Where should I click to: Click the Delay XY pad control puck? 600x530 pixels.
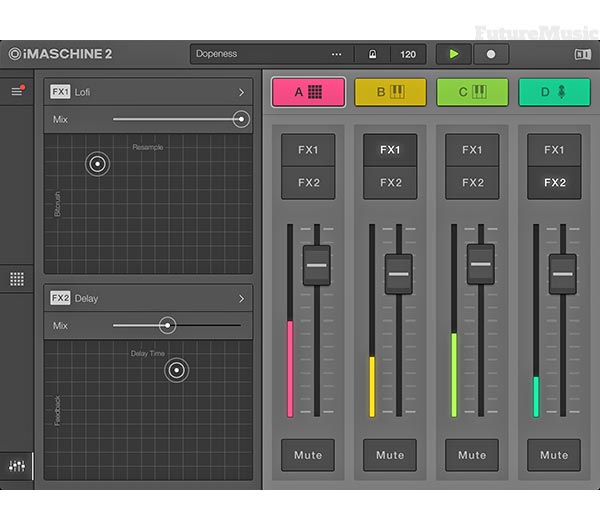point(176,370)
